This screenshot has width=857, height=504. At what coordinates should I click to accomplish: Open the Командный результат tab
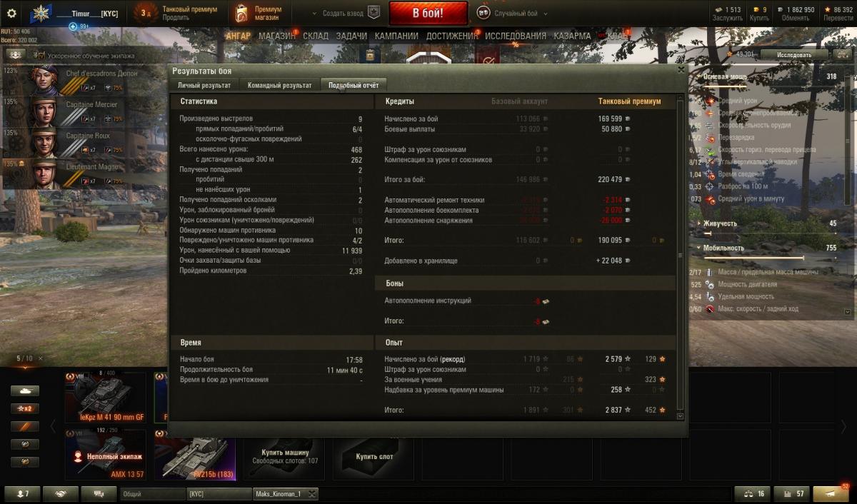click(279, 85)
